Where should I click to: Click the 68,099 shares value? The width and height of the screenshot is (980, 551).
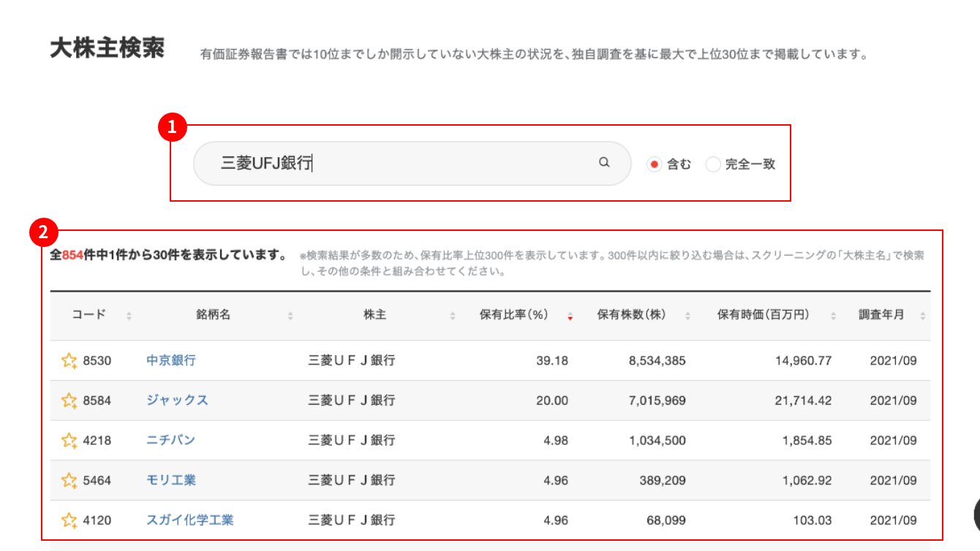pos(666,520)
